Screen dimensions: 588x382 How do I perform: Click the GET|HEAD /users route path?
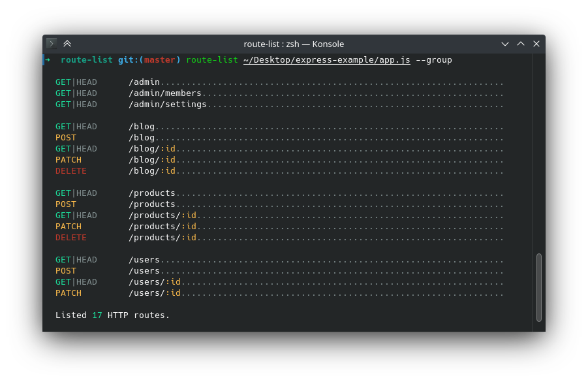[144, 260]
